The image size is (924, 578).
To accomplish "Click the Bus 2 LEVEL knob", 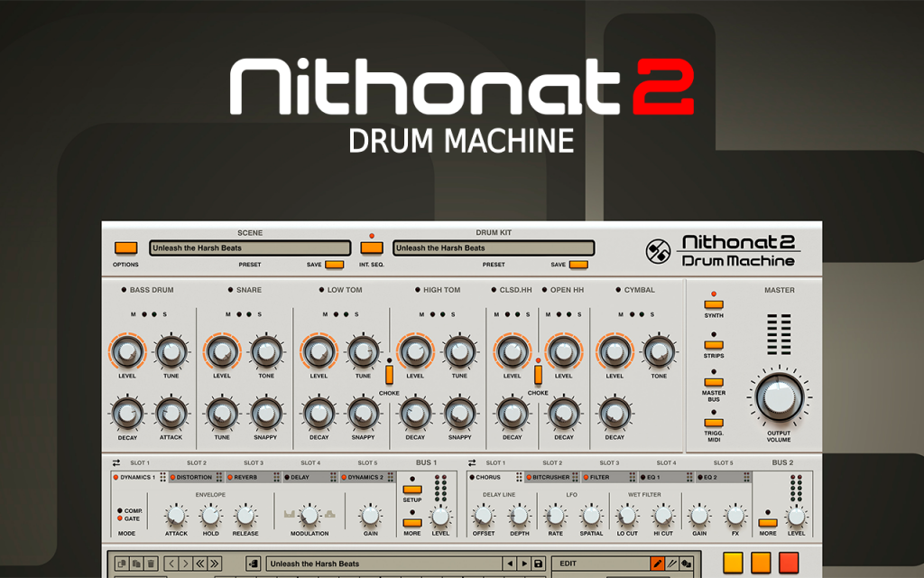I will 796,517.
